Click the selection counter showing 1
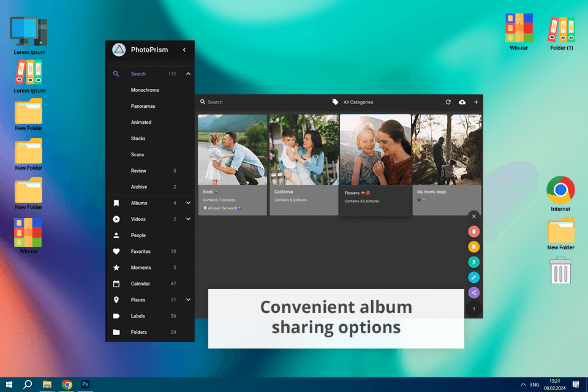 click(474, 308)
